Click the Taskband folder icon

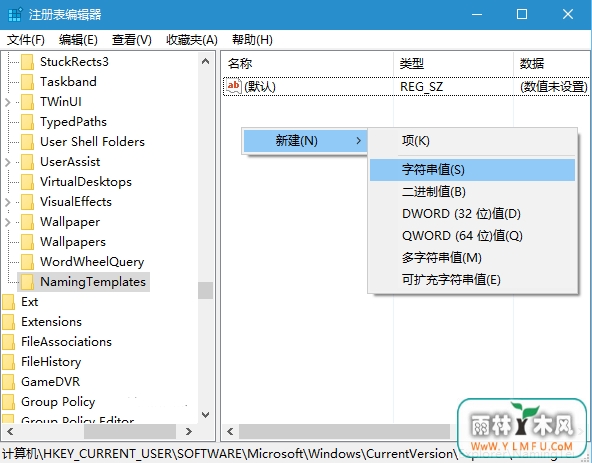(28, 82)
